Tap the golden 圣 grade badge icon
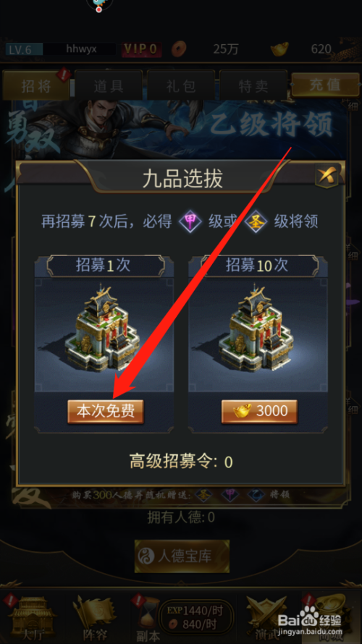Screen dimensions: 362x644 coord(256,222)
